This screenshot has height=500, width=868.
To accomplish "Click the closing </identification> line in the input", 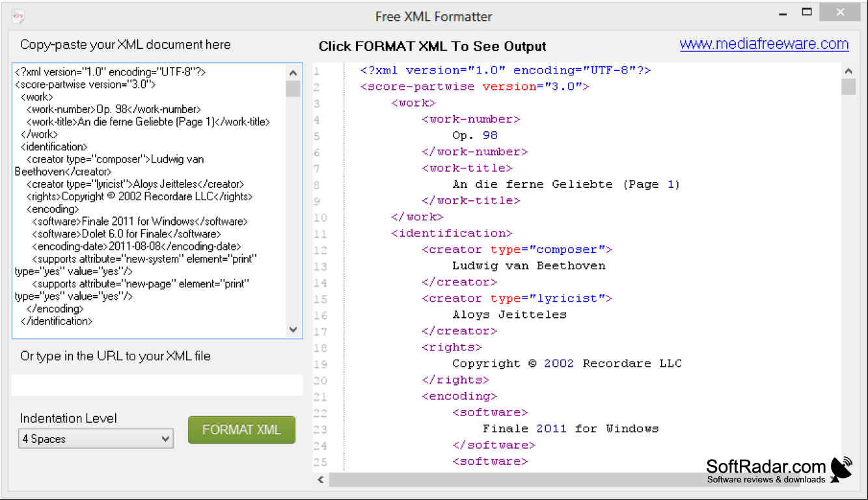I will (x=57, y=321).
